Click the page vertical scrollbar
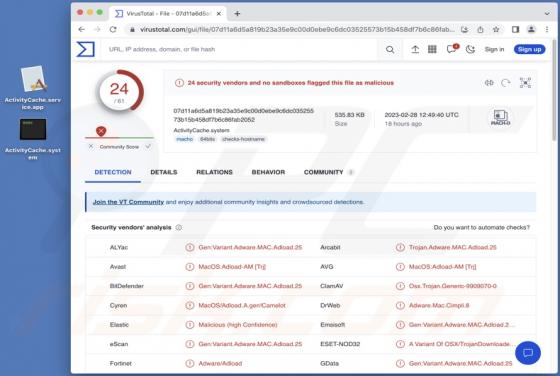 point(554,89)
